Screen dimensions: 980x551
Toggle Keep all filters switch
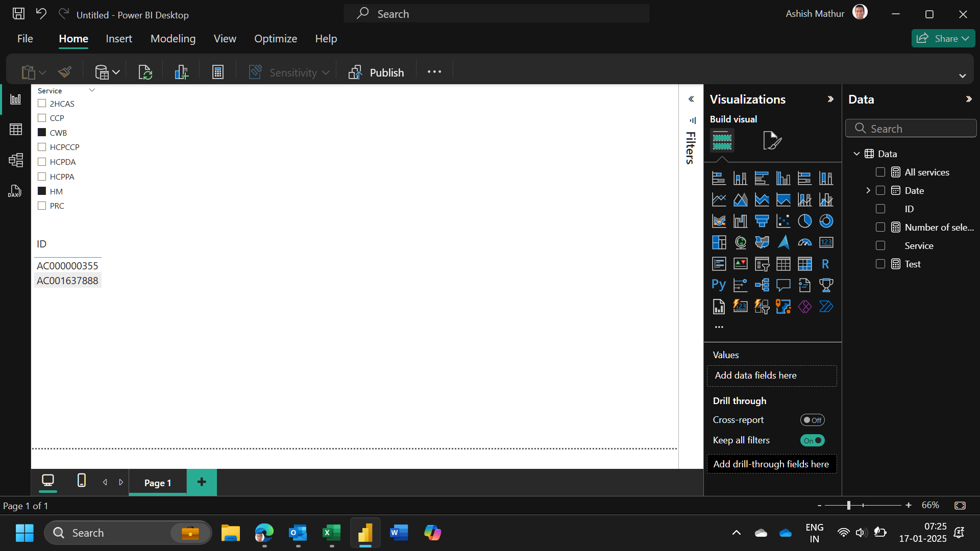point(812,440)
